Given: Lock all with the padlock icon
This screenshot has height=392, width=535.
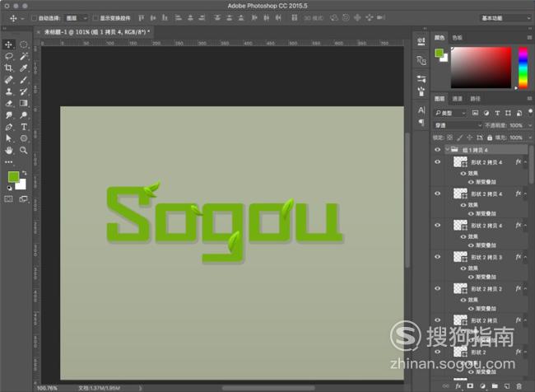Looking at the screenshot, I should coord(490,138).
